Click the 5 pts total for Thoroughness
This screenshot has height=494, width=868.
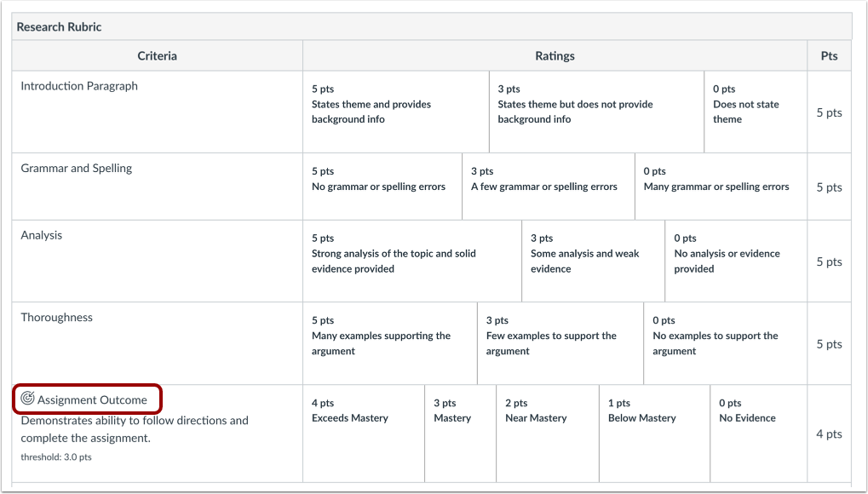point(828,344)
